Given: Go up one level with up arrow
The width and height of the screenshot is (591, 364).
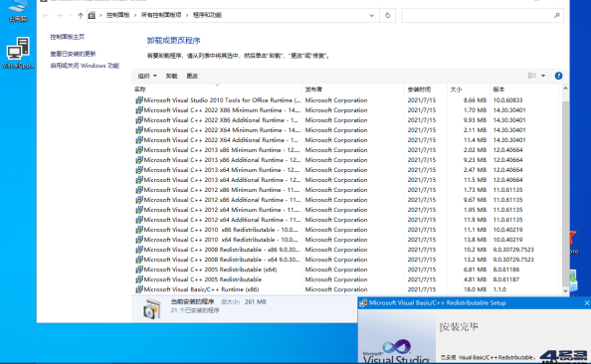Looking at the screenshot, I should point(81,16).
